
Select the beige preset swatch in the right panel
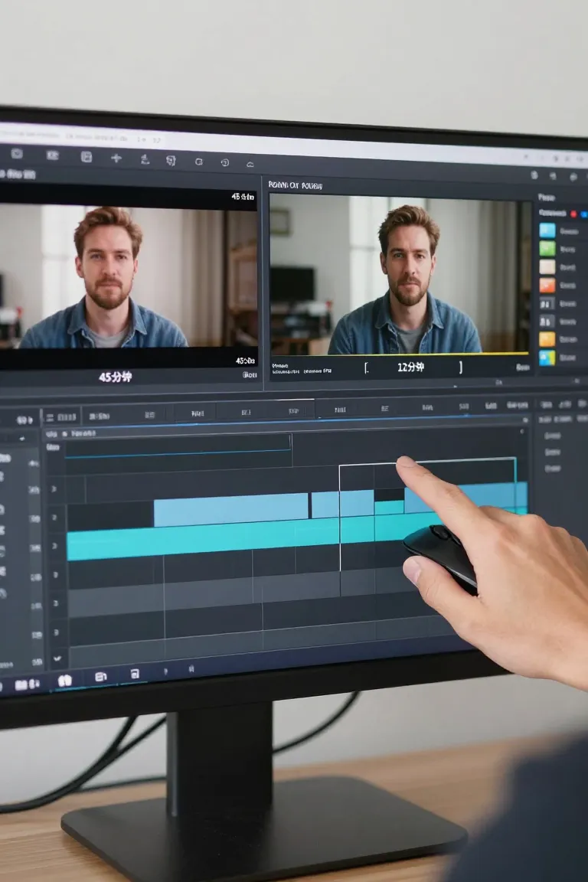point(547,266)
